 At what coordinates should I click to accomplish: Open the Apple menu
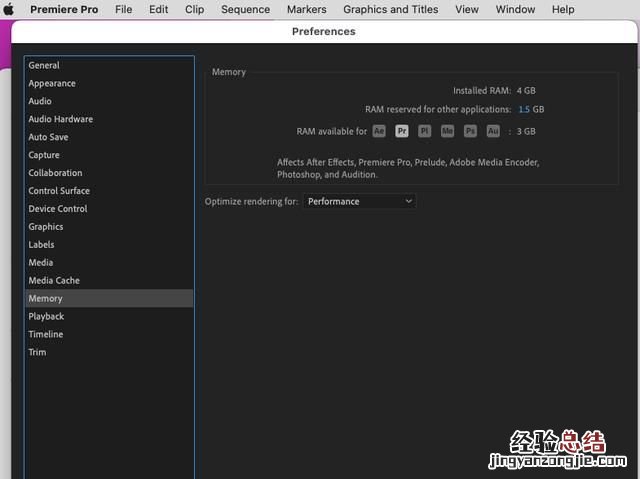pyautogui.click(x=9, y=9)
